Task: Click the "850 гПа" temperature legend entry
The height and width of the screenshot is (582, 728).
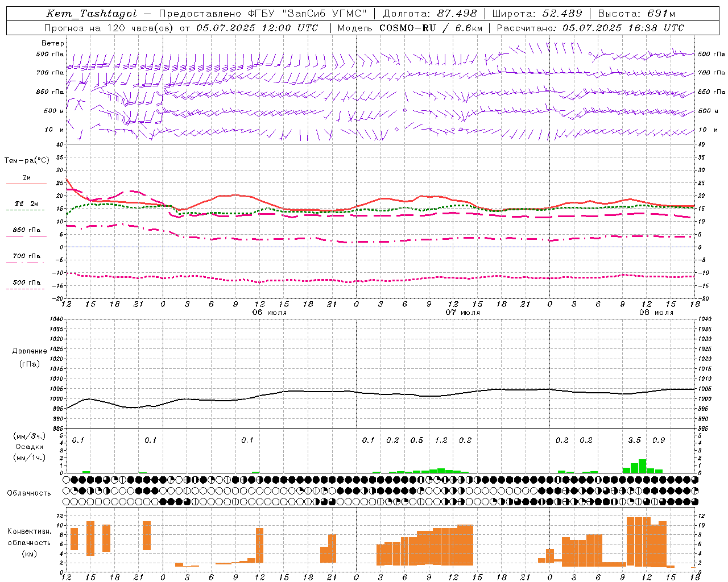Action: coord(27,230)
